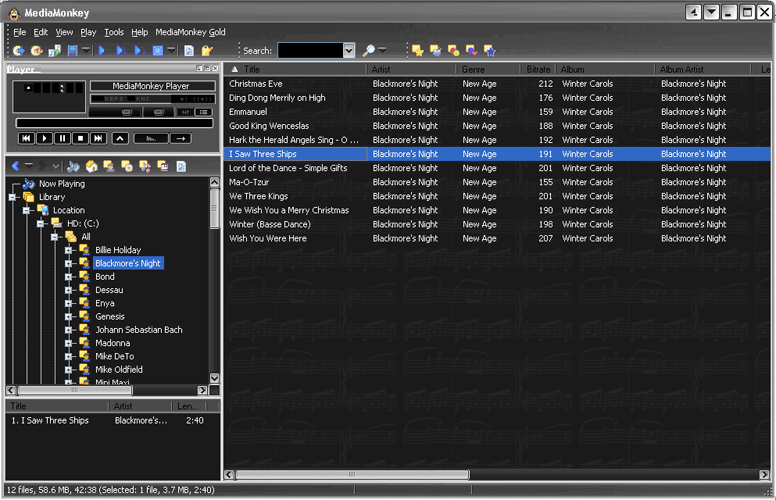Click the heart rating toolbar icon
This screenshot has width=776, height=500.
(471, 50)
